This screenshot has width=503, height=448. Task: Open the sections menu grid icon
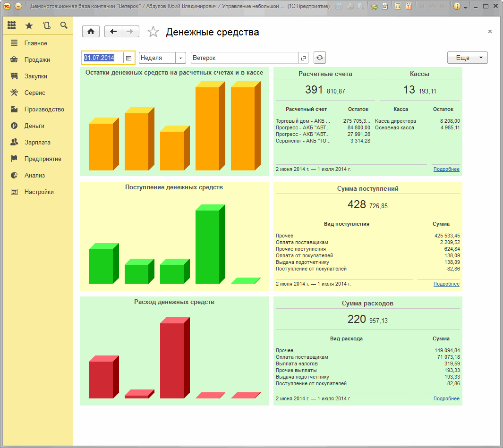click(x=11, y=25)
